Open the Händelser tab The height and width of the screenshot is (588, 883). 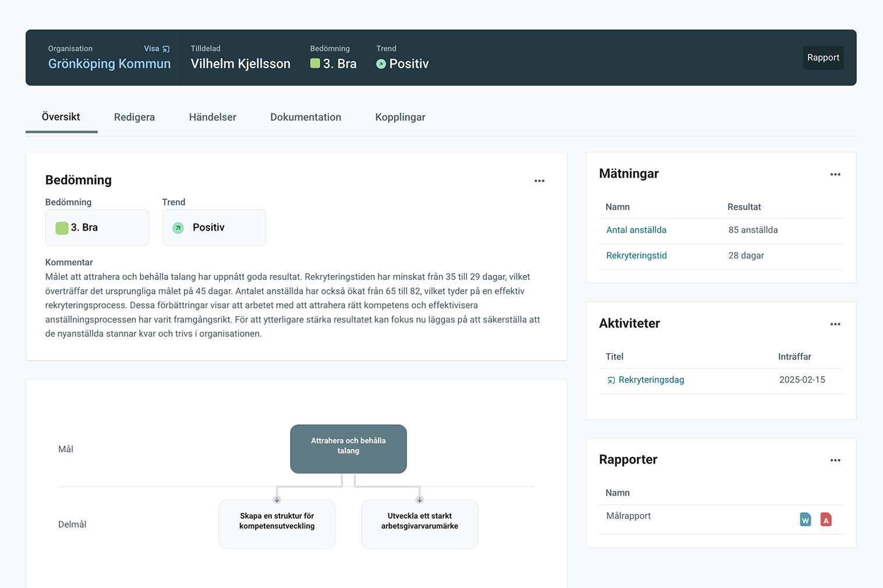(213, 117)
